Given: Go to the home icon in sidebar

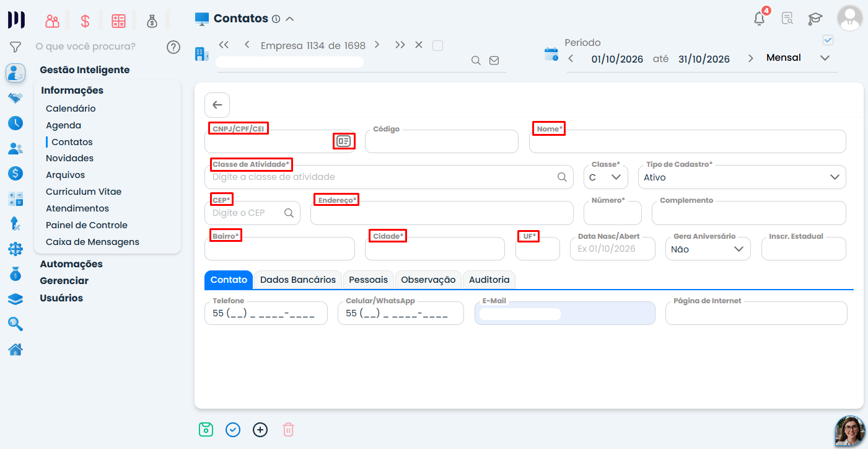Looking at the screenshot, I should pyautogui.click(x=15, y=349).
